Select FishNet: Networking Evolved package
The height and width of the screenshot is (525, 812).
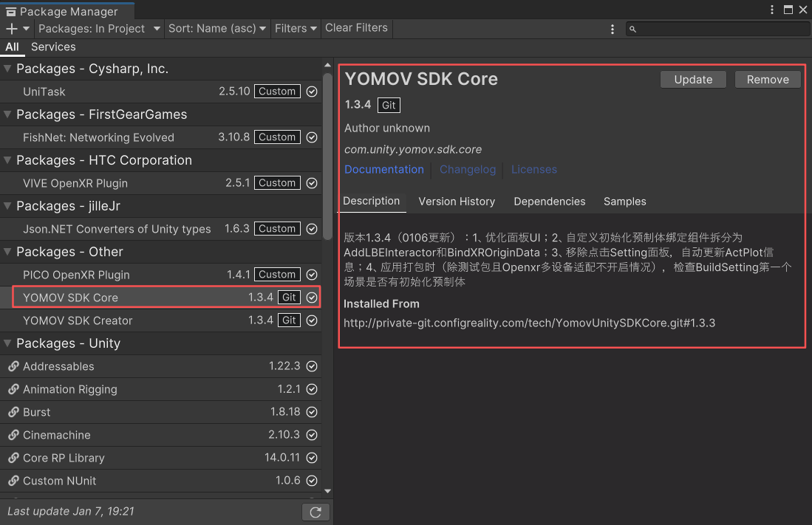[x=160, y=137]
